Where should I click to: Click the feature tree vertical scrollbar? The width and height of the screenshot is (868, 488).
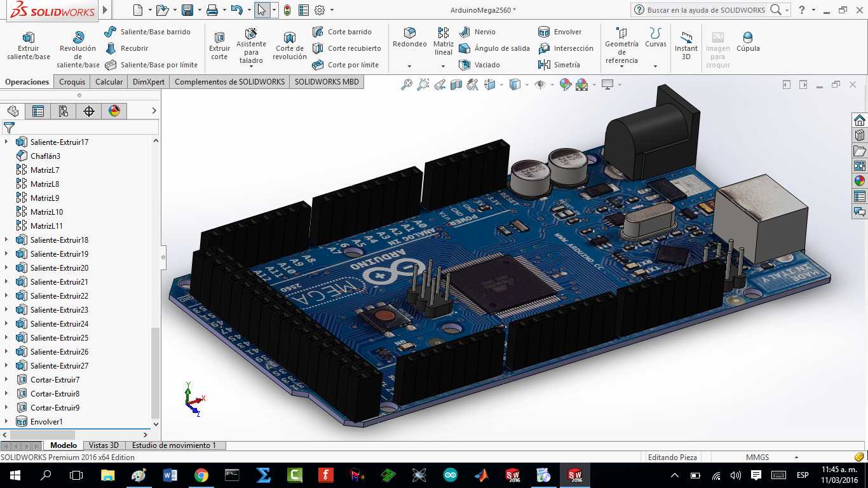155,372
